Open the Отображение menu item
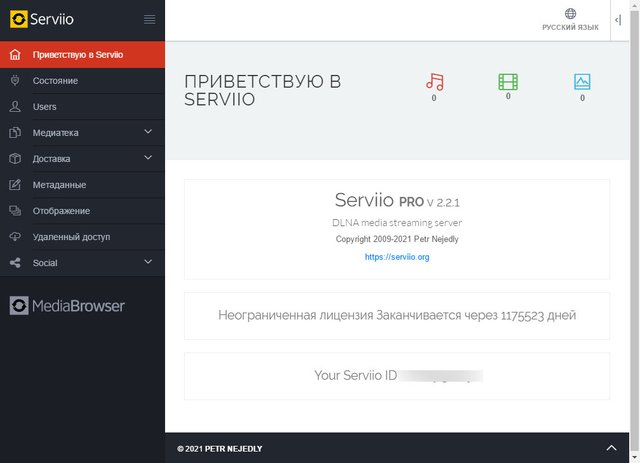This screenshot has height=463, width=640. [x=82, y=211]
